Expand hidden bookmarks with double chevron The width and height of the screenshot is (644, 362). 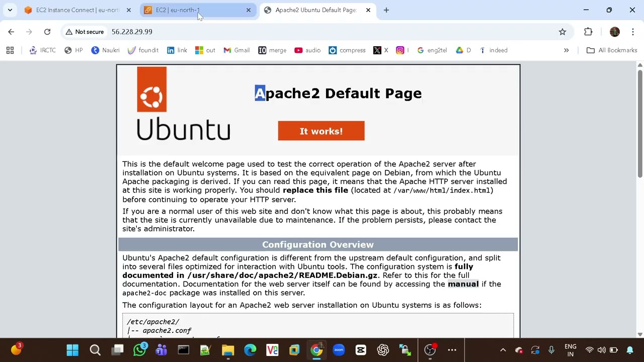pos(567,50)
